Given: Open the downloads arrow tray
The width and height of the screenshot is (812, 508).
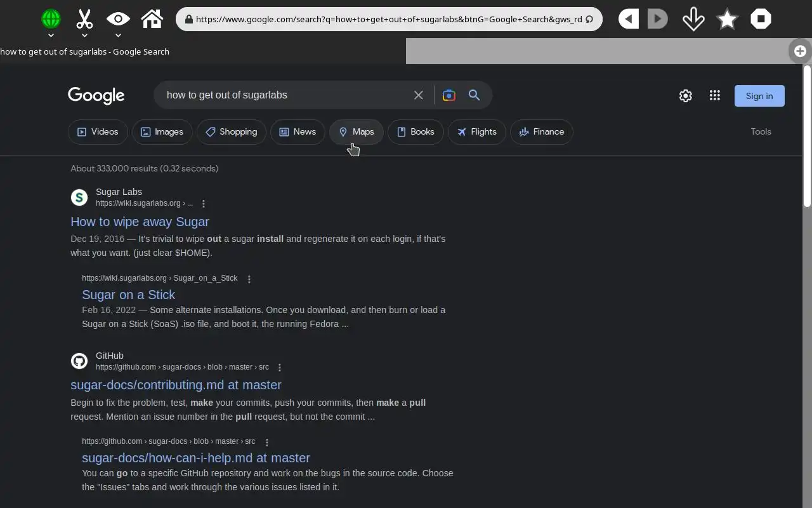Looking at the screenshot, I should click(693, 19).
